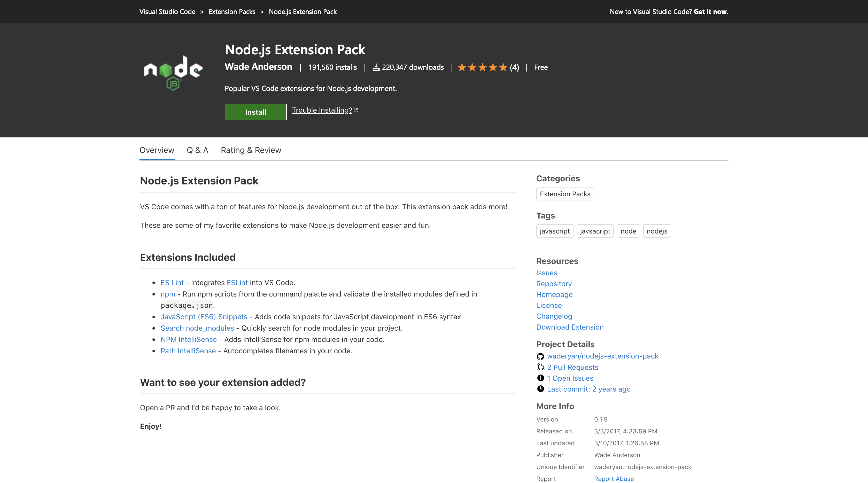Click the five-star rating
868x483 pixels.
coord(483,67)
